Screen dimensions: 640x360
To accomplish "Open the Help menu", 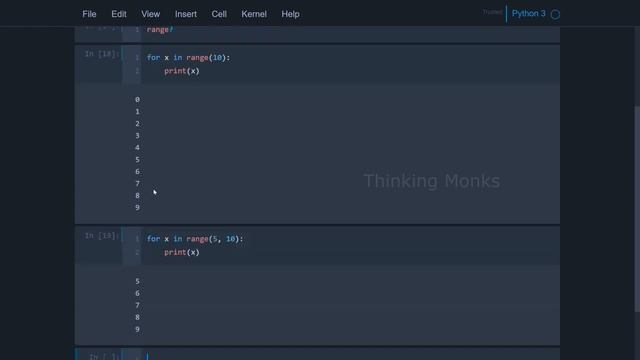I will [x=290, y=14].
